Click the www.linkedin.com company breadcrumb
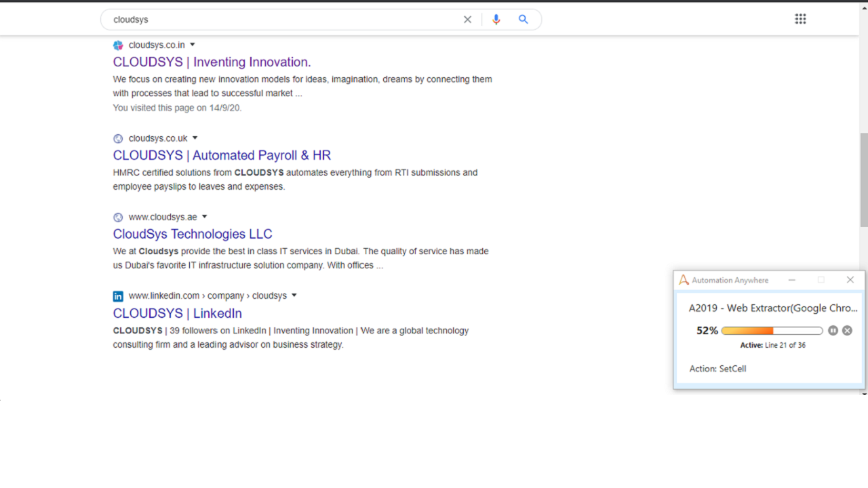868x488 pixels. pos(208,296)
